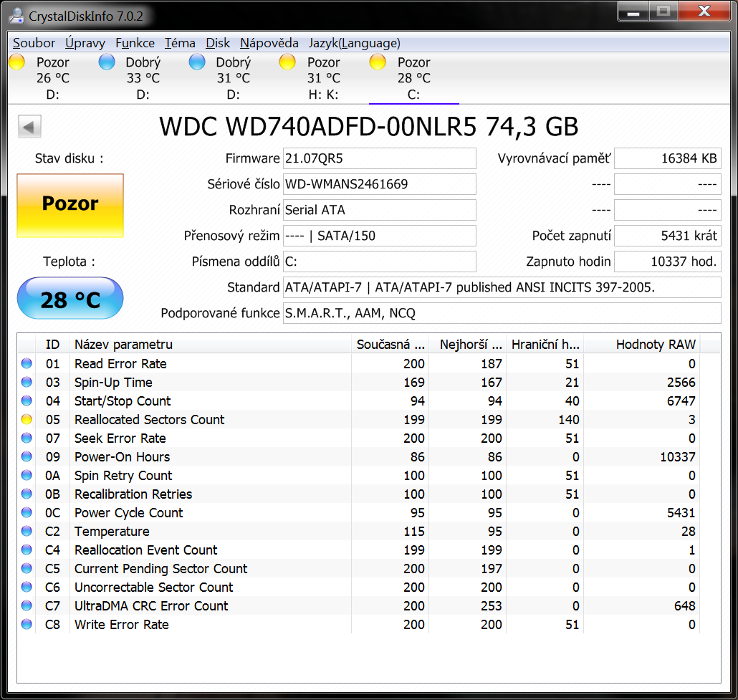Open the Soubor menu
This screenshot has height=700, width=738.
pos(34,43)
